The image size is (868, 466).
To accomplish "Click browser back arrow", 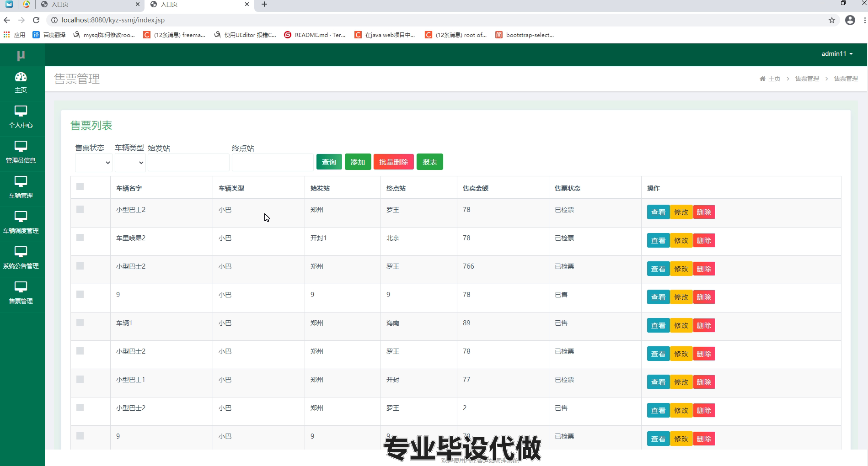I will (x=7, y=20).
